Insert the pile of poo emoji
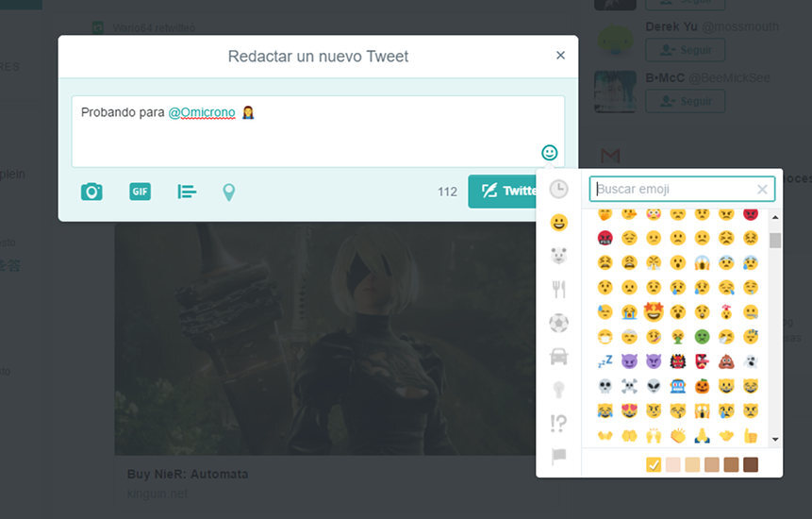The image size is (812, 519). (x=726, y=361)
